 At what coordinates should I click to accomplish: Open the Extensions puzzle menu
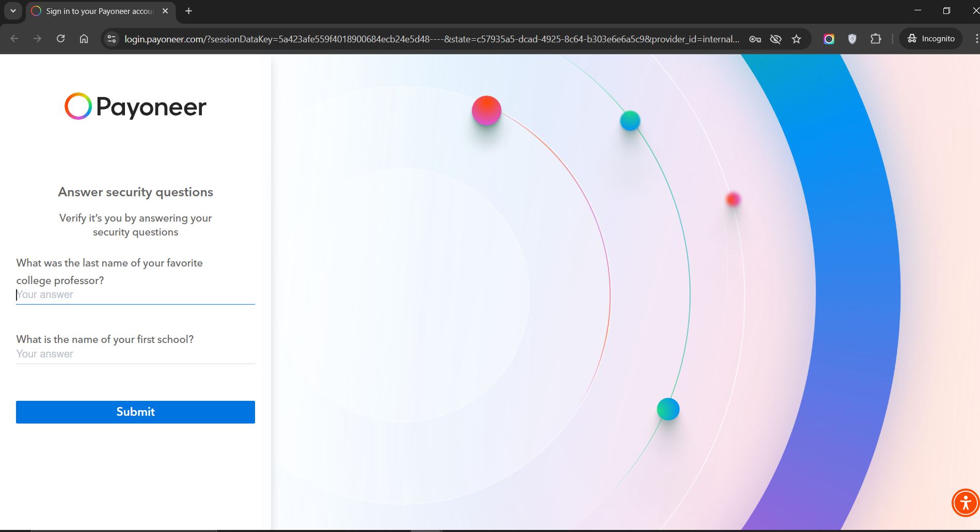tap(876, 39)
